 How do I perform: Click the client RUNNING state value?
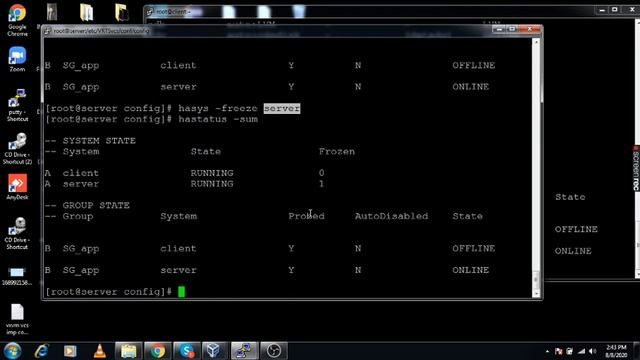tap(212, 173)
